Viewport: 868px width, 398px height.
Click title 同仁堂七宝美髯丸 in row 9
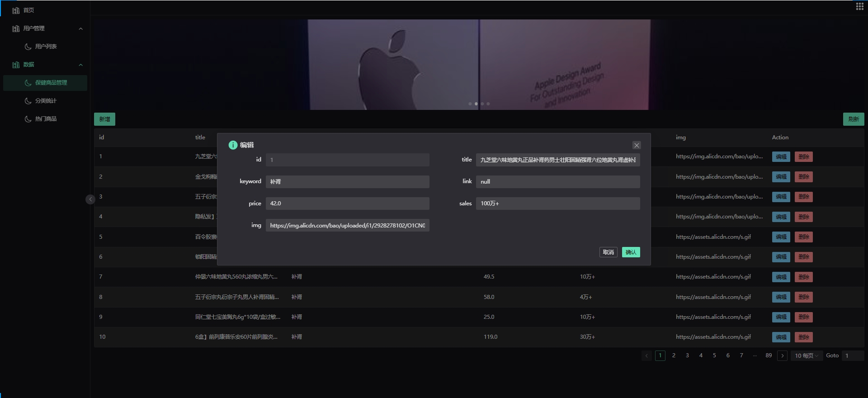[238, 317]
